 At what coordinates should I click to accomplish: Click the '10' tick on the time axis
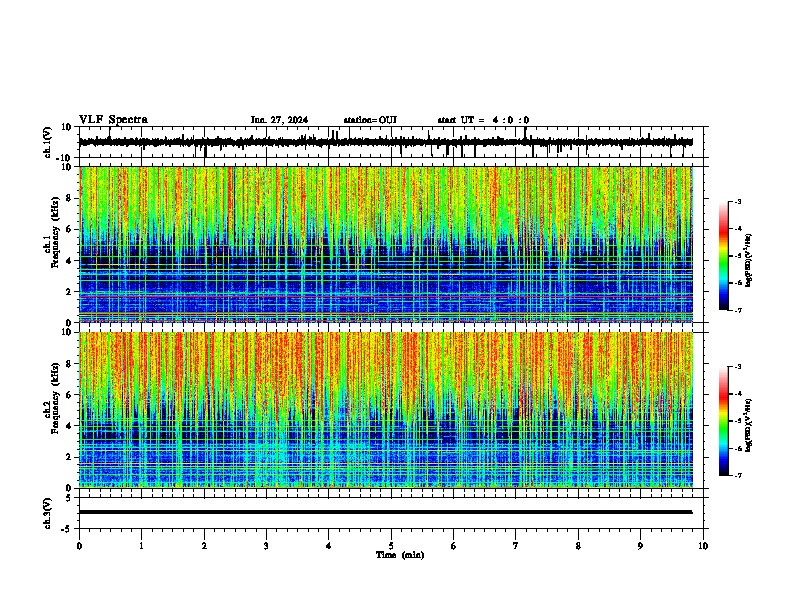(703, 546)
